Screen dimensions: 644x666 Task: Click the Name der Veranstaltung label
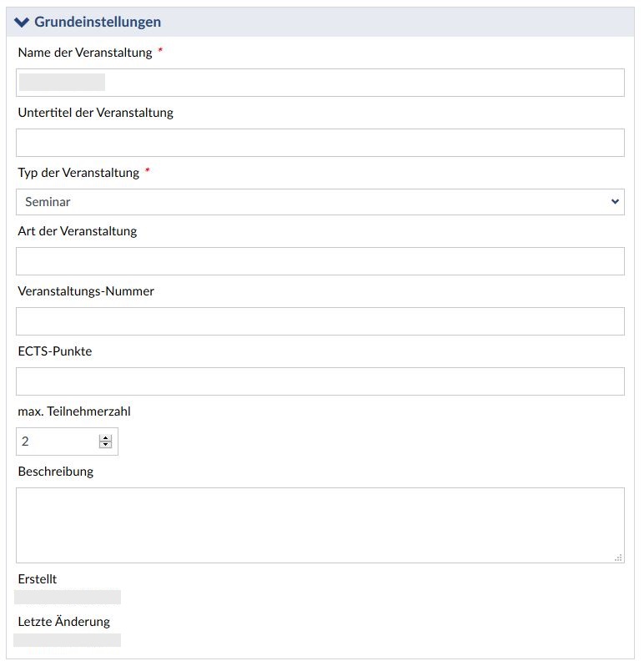pos(85,53)
